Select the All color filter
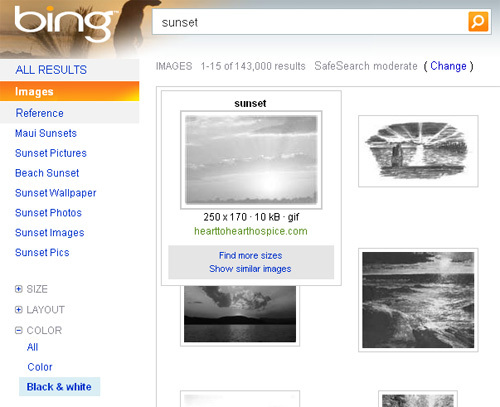Image resolution: width=500 pixels, height=407 pixels. click(x=32, y=347)
